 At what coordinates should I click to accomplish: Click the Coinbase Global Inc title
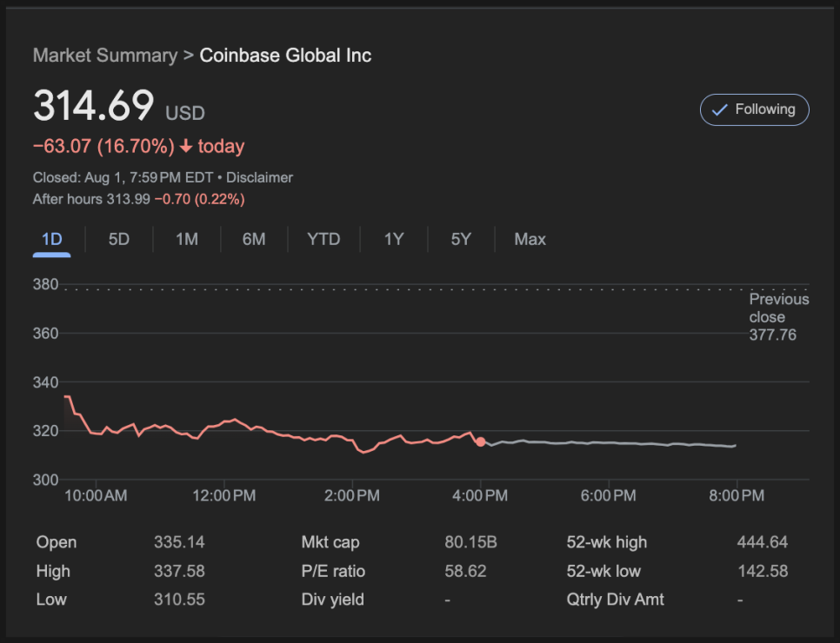point(285,56)
